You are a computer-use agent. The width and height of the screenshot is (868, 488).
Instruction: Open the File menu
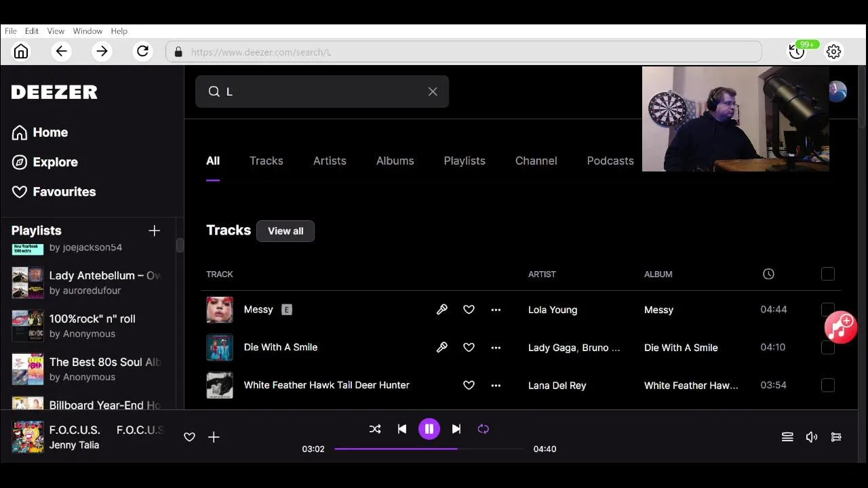pyautogui.click(x=11, y=31)
